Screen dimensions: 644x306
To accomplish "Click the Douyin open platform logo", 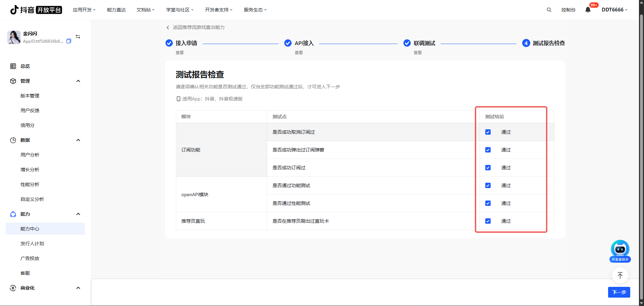I will point(36,10).
